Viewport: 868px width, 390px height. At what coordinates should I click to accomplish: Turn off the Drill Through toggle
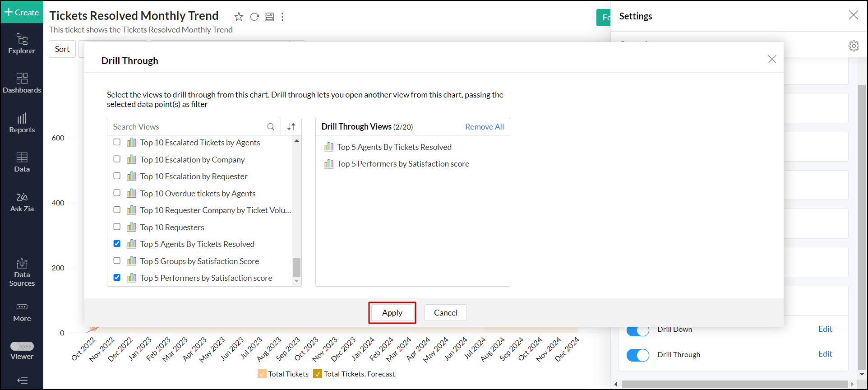(x=637, y=355)
